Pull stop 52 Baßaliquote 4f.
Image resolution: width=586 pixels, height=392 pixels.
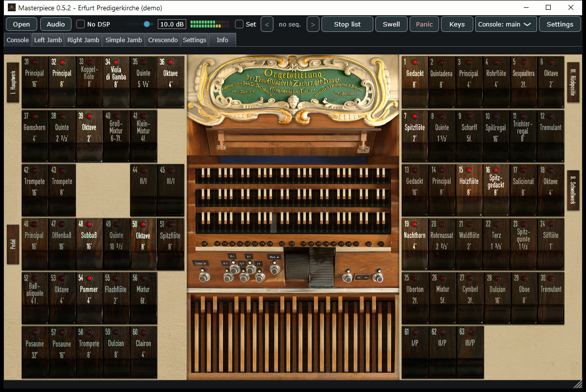tap(35, 298)
